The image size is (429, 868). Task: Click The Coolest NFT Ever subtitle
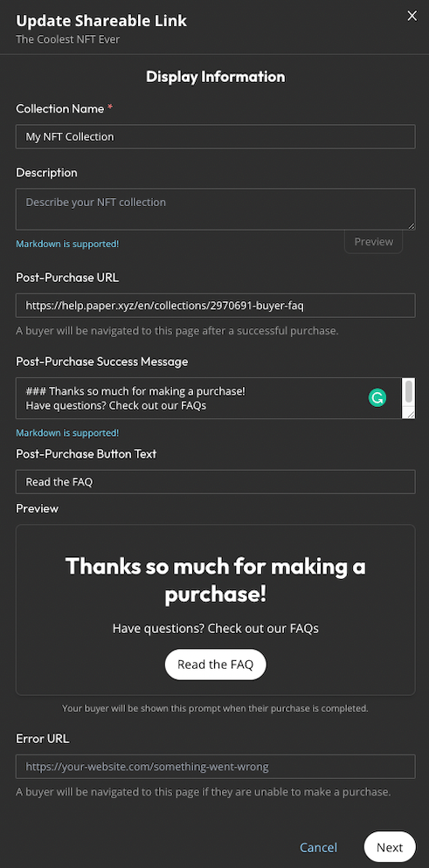(x=67, y=39)
